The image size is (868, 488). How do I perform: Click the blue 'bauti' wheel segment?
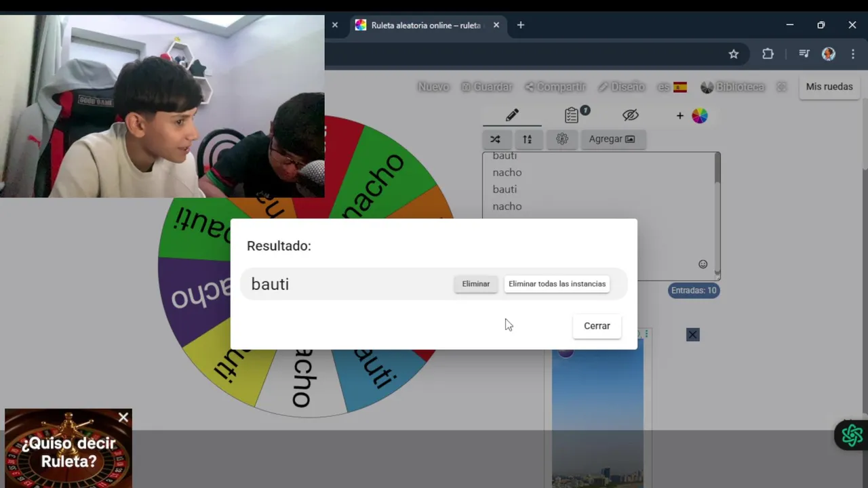tap(377, 378)
